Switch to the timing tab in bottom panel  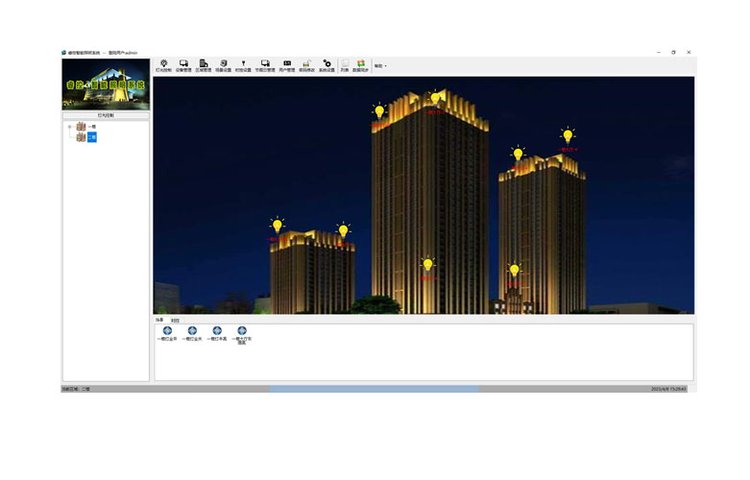click(x=175, y=320)
